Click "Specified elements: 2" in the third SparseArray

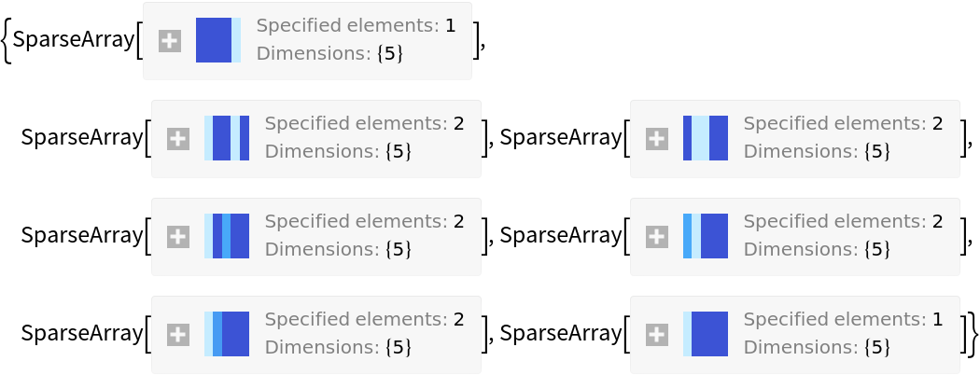843,123
